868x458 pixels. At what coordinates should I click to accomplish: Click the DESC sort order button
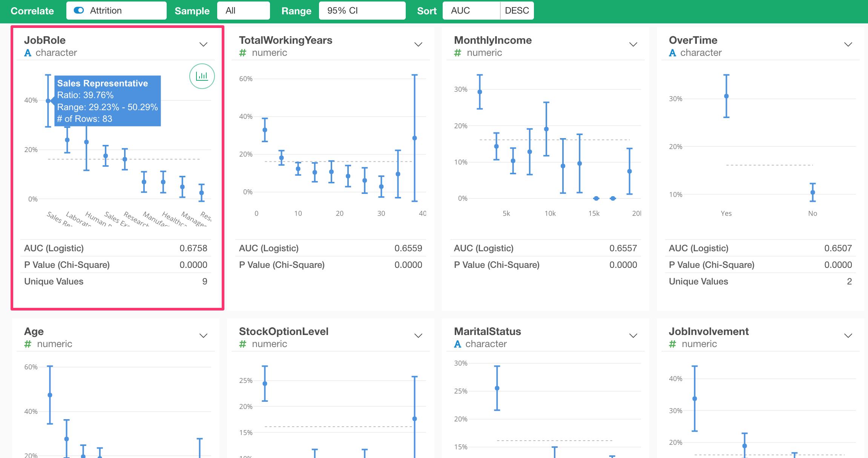pyautogui.click(x=517, y=11)
